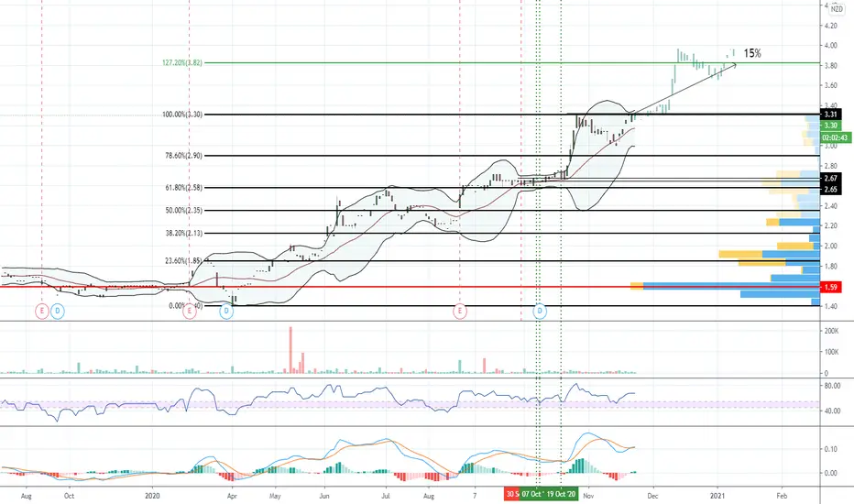
Task: Click the black 3.31 price label
Action: [830, 115]
